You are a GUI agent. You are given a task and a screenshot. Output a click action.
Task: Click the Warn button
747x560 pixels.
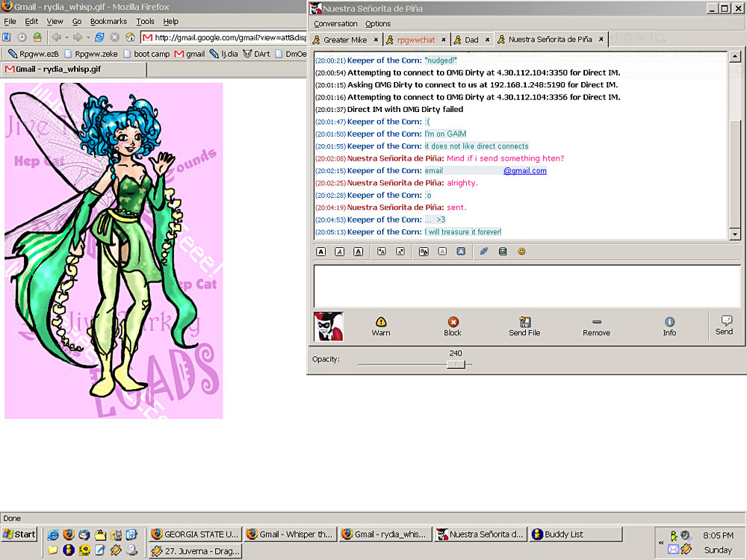click(381, 327)
